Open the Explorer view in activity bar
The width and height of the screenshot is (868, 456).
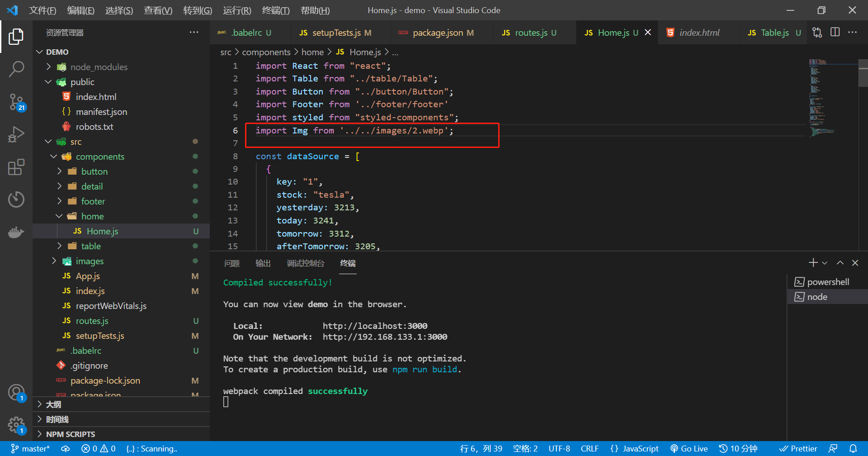pyautogui.click(x=16, y=37)
